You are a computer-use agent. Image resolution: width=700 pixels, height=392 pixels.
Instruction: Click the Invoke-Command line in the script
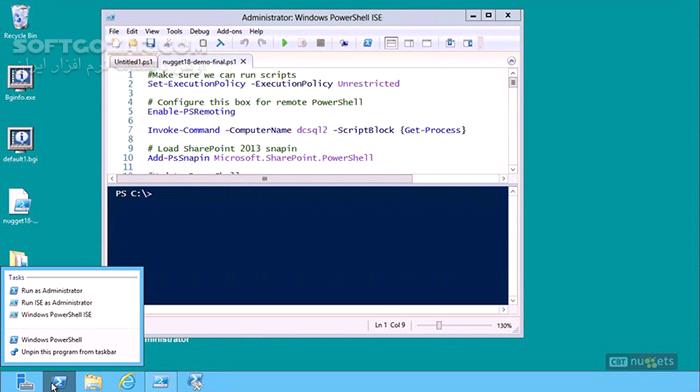click(307, 130)
